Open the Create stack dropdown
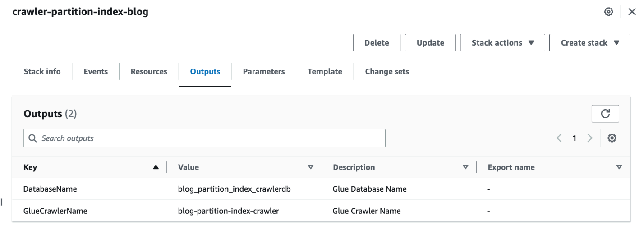 pos(589,43)
